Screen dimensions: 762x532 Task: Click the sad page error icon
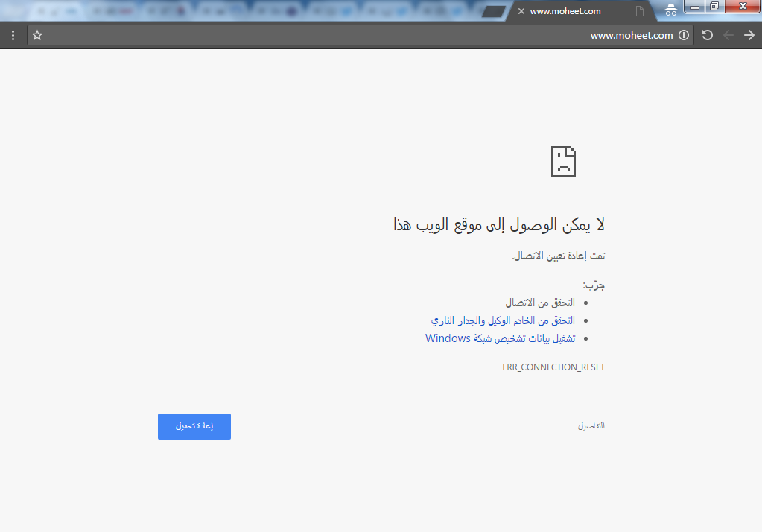[x=563, y=162]
